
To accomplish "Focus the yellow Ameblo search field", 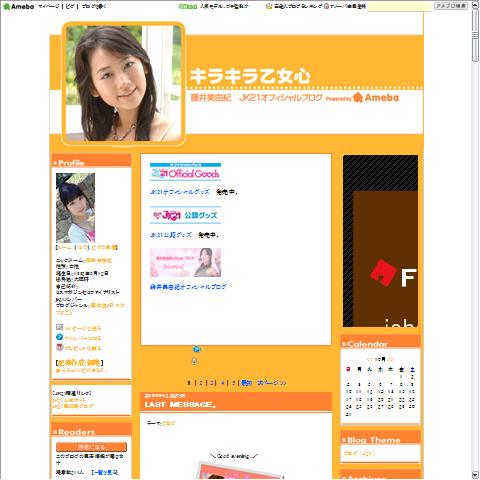I will pyautogui.click(x=399, y=6).
